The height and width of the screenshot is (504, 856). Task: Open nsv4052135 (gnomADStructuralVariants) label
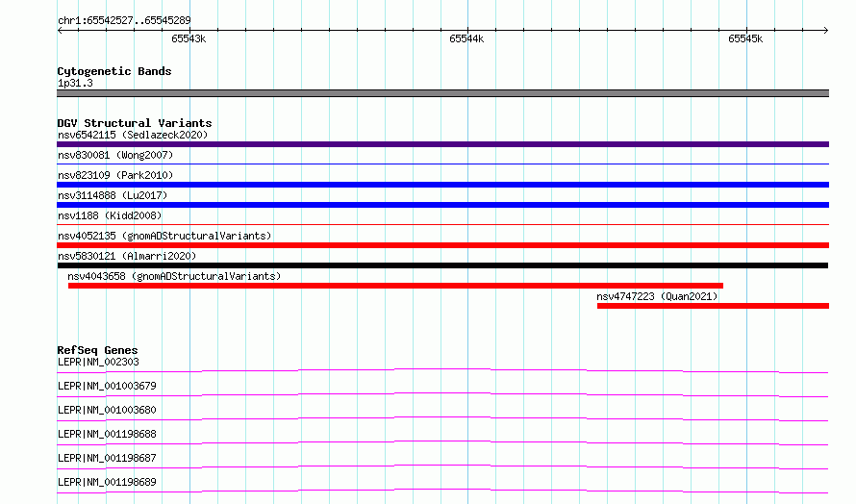point(164,236)
